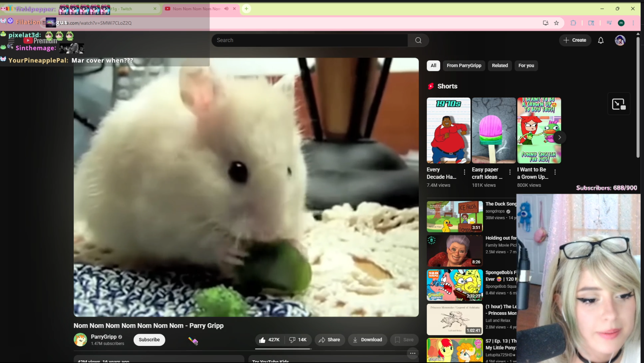Open a new browser tab
This screenshot has height=363, width=644.
(246, 9)
